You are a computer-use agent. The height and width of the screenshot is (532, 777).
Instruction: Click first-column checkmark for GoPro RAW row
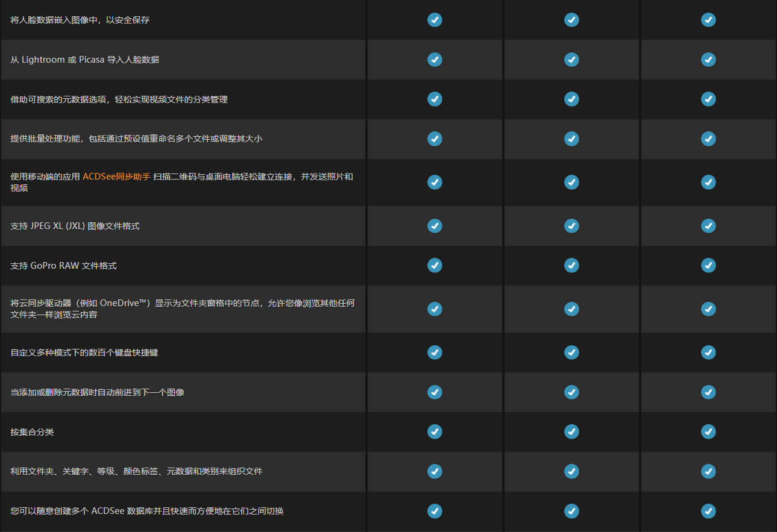click(435, 265)
